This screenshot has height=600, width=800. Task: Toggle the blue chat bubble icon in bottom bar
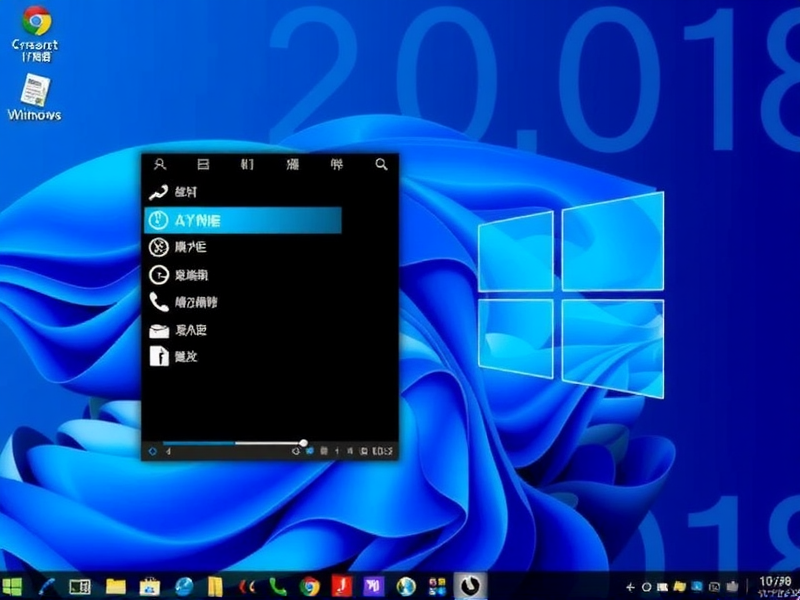309,451
